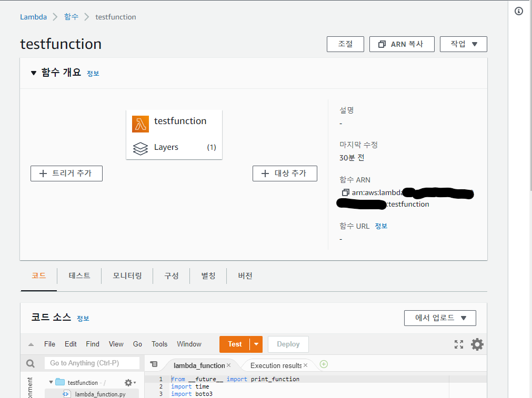Open the Test button dropdown arrow

click(256, 344)
